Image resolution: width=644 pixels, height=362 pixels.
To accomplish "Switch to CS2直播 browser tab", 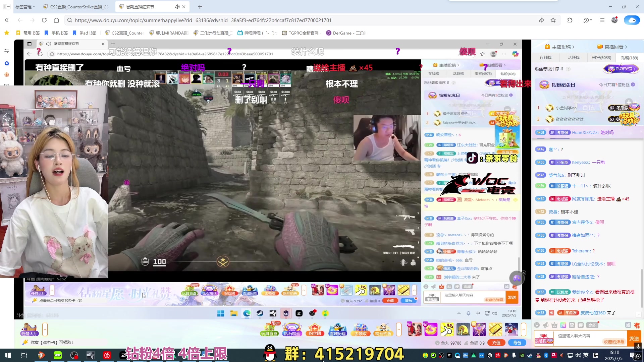I will tap(77, 7).
